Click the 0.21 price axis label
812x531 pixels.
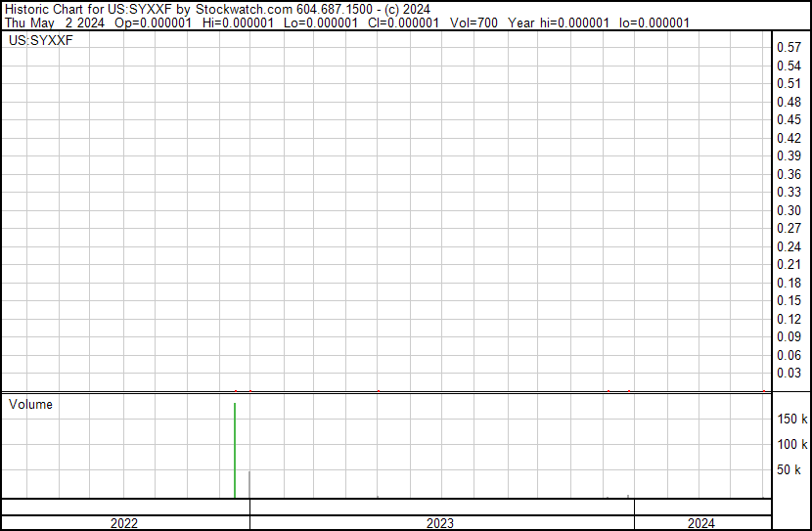point(789,264)
